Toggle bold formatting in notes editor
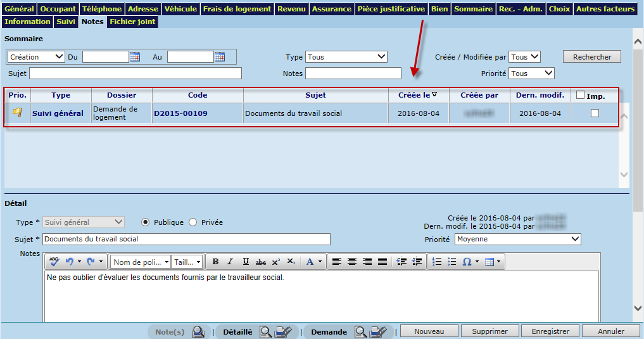The width and height of the screenshot is (644, 339). coord(215,262)
